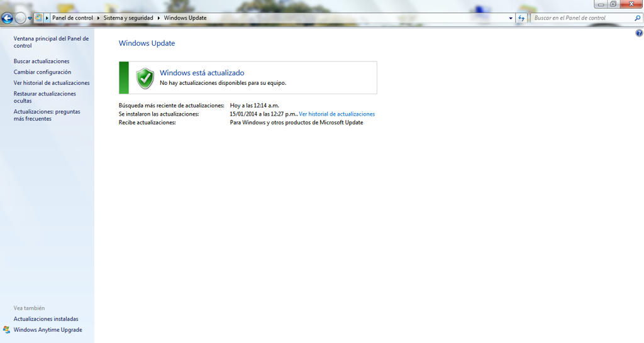The width and height of the screenshot is (644, 343).
Task: Click the search magnifier icon
Action: click(x=638, y=18)
